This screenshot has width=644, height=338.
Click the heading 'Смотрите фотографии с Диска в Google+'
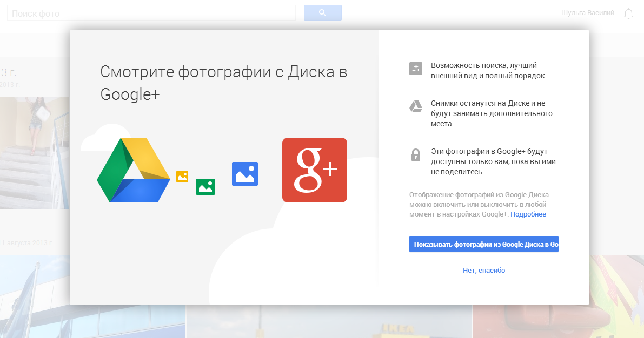pyautogui.click(x=224, y=83)
